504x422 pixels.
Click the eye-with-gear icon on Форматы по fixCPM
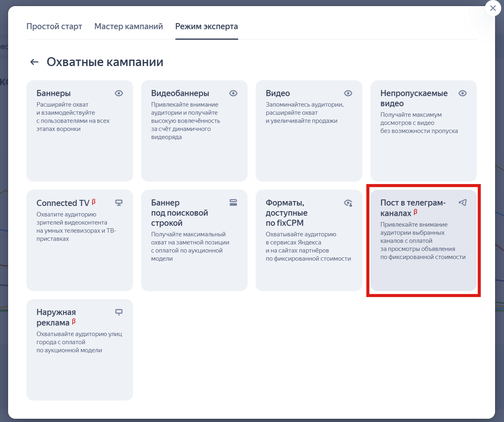348,203
